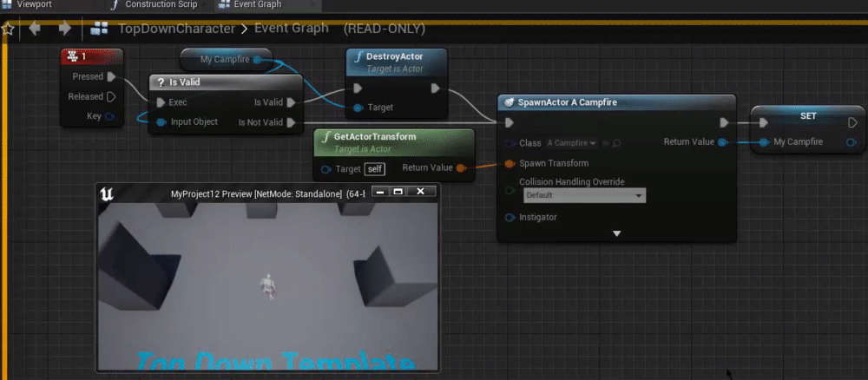Image resolution: width=868 pixels, height=380 pixels.
Task: Click the blueprint grid icon beside TopDownCharacter
Action: (99, 29)
